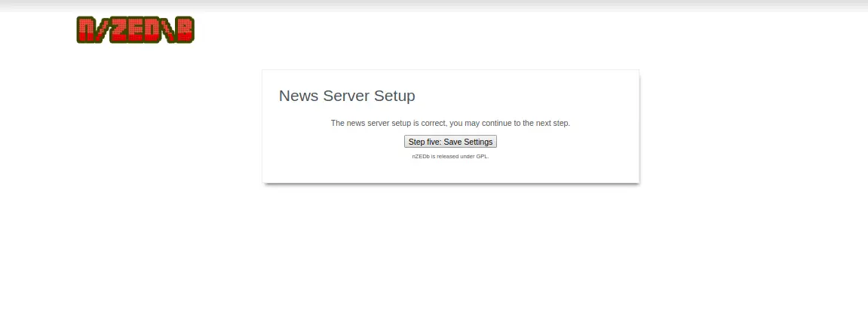Screen dimensions: 868x309
Task: Click the word "Setup" in the heading
Action: pos(392,96)
